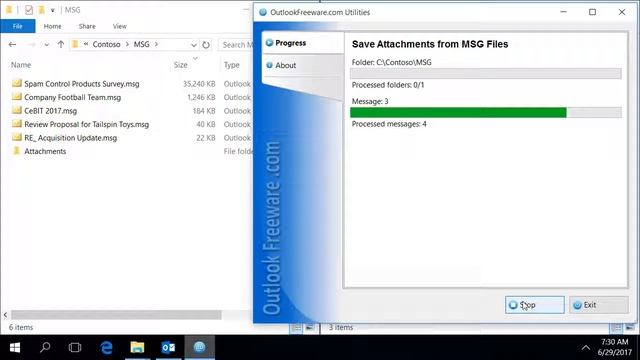Viewport: 640px width, 360px height.
Task: Open the Share tab in Explorer ribbon
Action: pyautogui.click(x=87, y=26)
